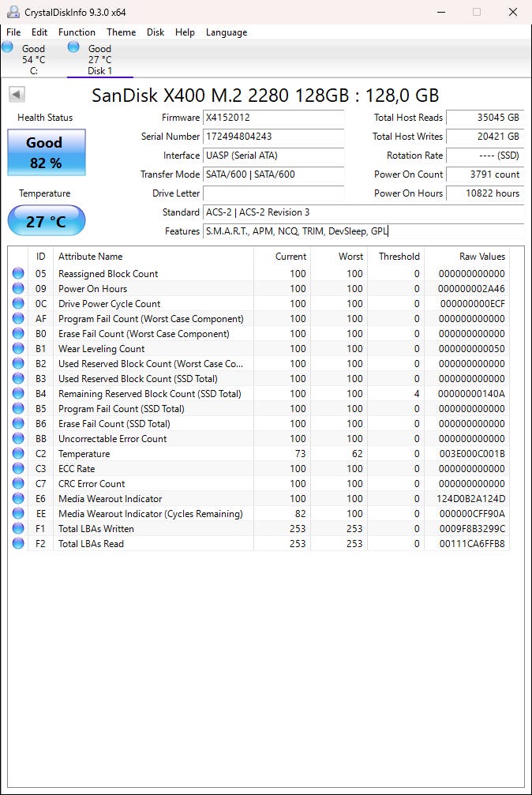Image resolution: width=532 pixels, height=795 pixels.
Task: Open the Language menu
Action: tap(227, 32)
